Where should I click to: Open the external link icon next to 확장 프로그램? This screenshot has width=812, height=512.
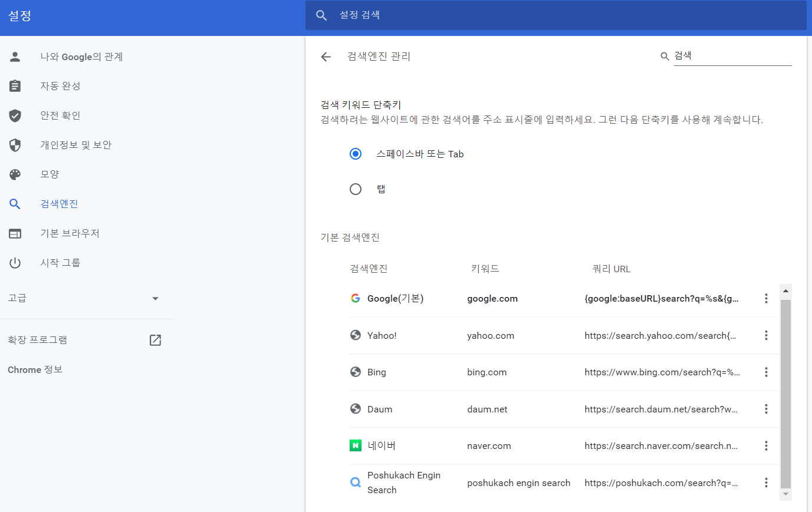pyautogui.click(x=155, y=340)
